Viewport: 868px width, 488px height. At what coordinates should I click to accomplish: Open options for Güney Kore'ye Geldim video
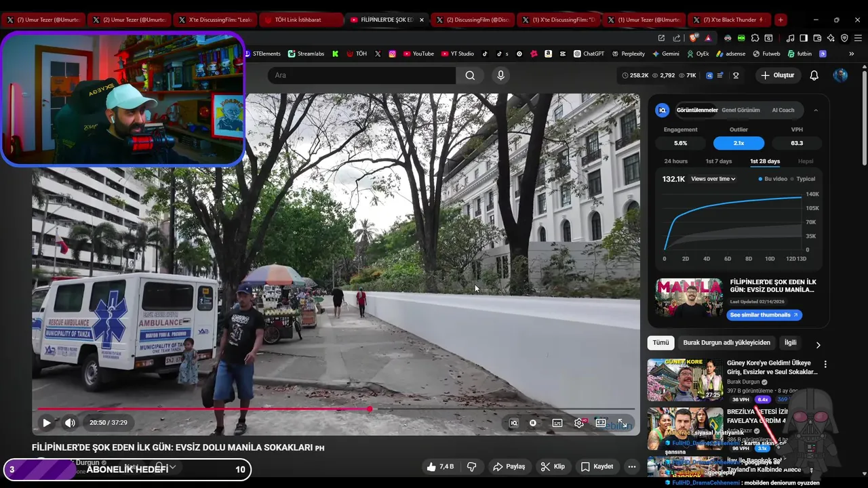(825, 365)
